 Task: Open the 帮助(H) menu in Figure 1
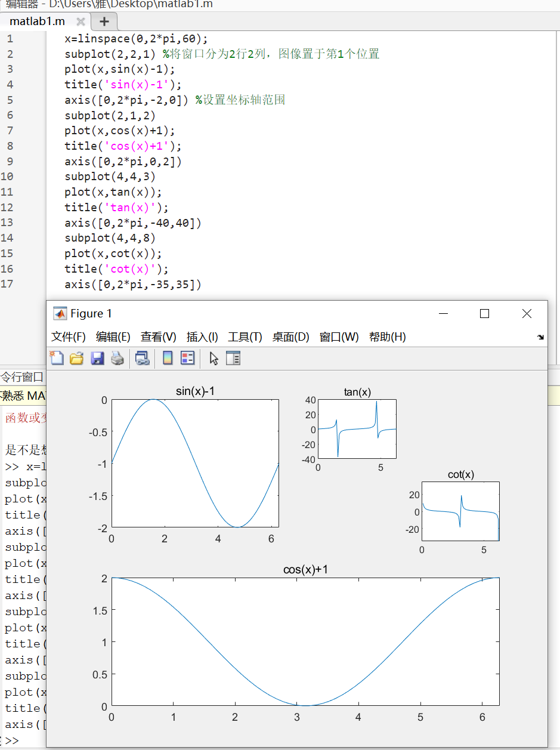pos(388,337)
